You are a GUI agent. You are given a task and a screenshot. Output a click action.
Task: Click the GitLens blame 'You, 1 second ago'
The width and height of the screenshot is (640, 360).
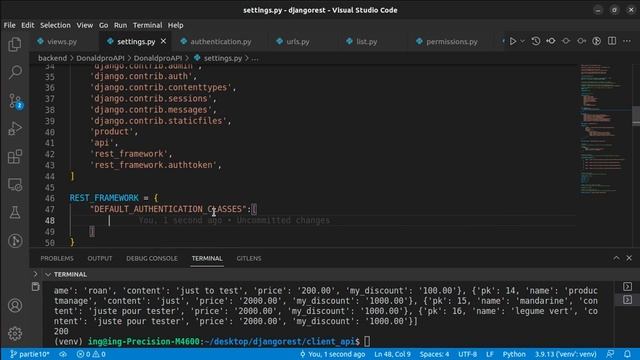click(332, 354)
